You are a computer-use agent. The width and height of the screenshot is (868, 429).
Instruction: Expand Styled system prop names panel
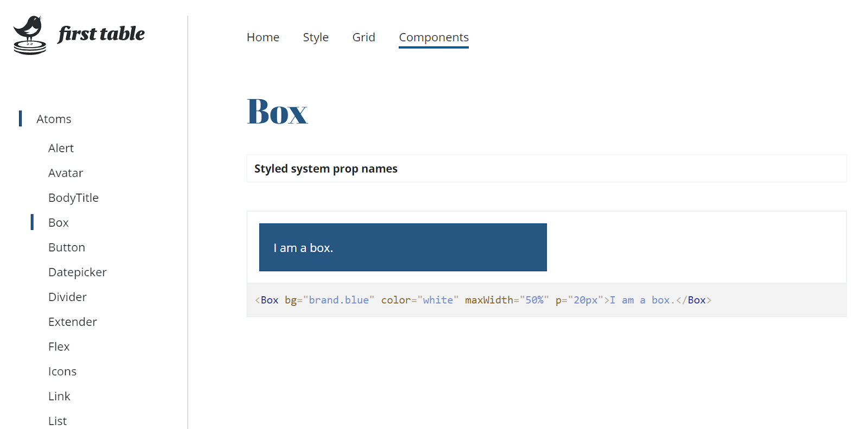(546, 169)
